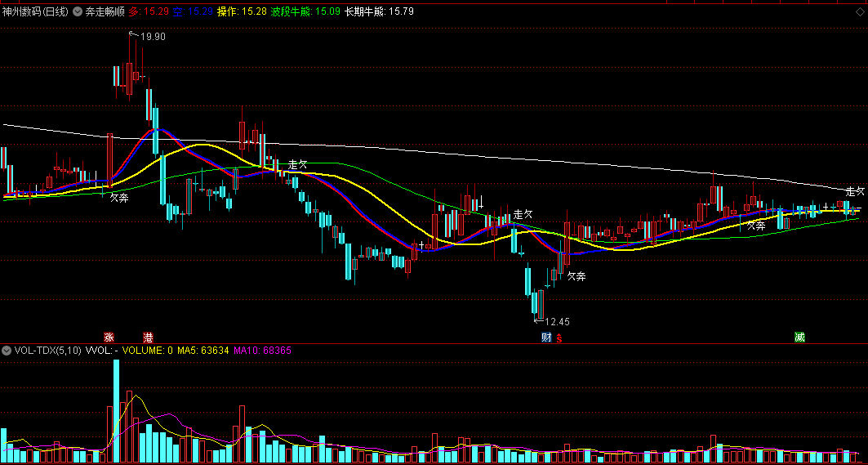The height and width of the screenshot is (465, 868).
Task: Click the diamond icon in the top-right corner
Action: [860, 13]
